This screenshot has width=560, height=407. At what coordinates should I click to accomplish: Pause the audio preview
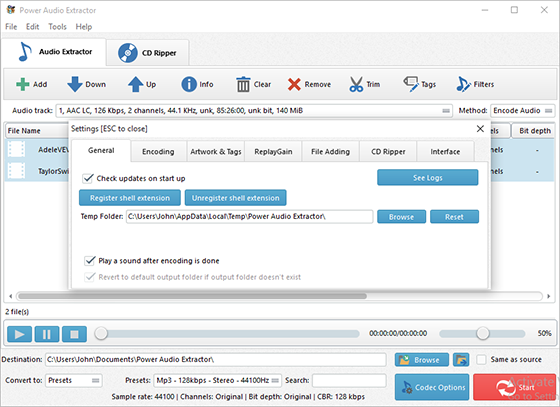(47, 335)
